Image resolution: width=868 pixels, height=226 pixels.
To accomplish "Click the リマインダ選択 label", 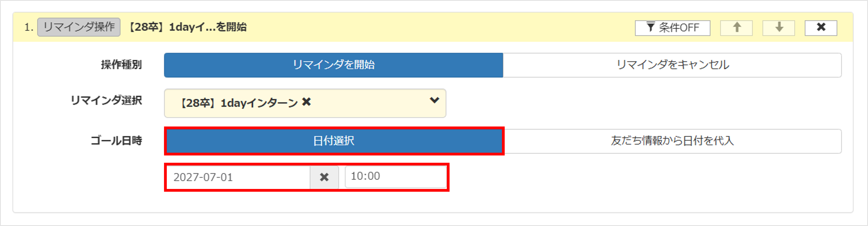I will [x=106, y=100].
